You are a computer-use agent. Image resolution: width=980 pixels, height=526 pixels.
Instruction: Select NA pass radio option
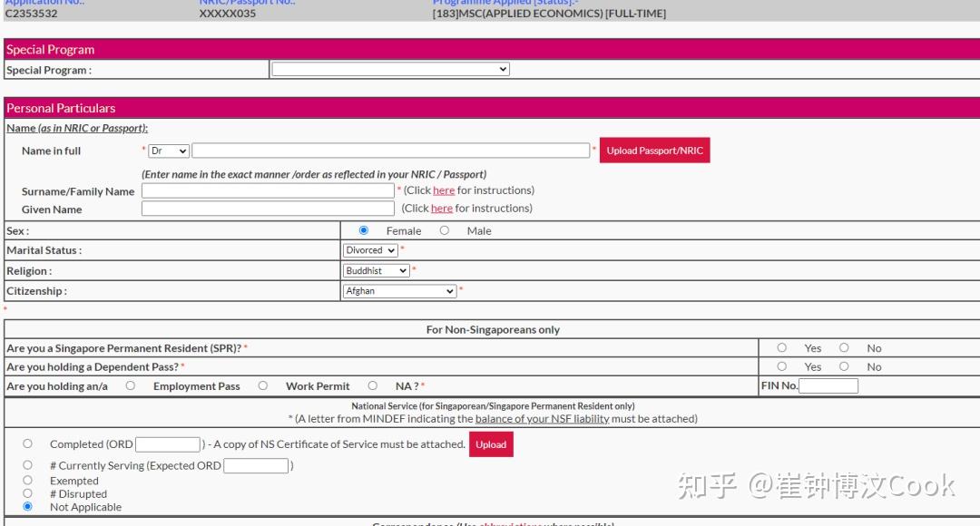pos(373,386)
